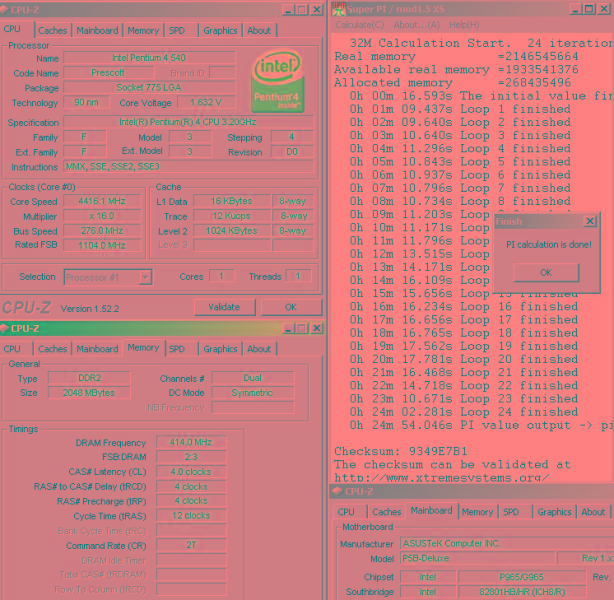Select CPU tab in the Memory CPU-Z window

pos(12,349)
